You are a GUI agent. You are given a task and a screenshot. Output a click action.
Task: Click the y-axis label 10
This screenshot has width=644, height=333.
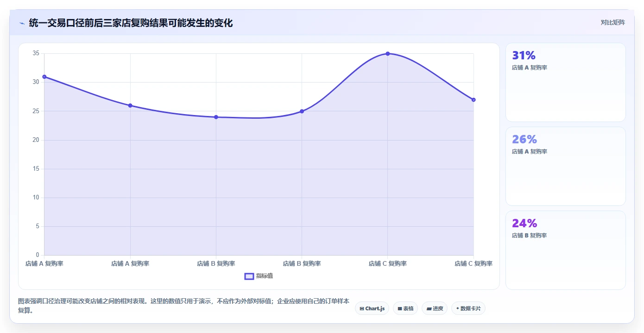coord(36,198)
